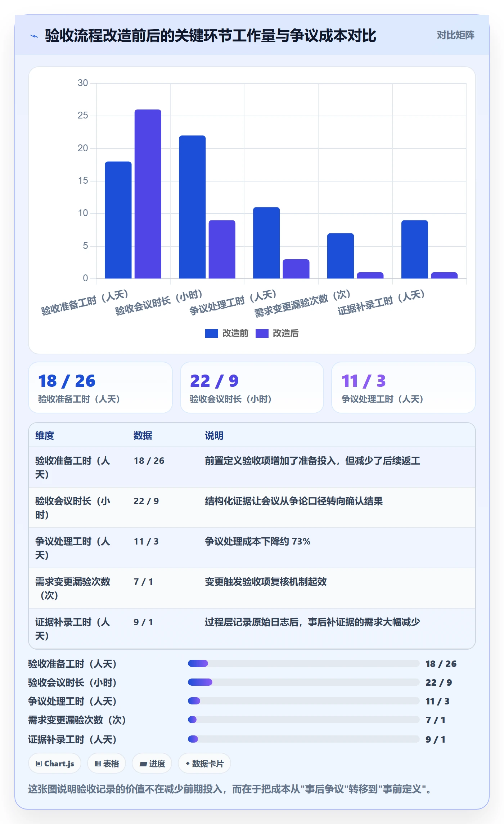Select the 数据卡片 tag chip
Screen dimensions: 504x824
pyautogui.click(x=204, y=763)
